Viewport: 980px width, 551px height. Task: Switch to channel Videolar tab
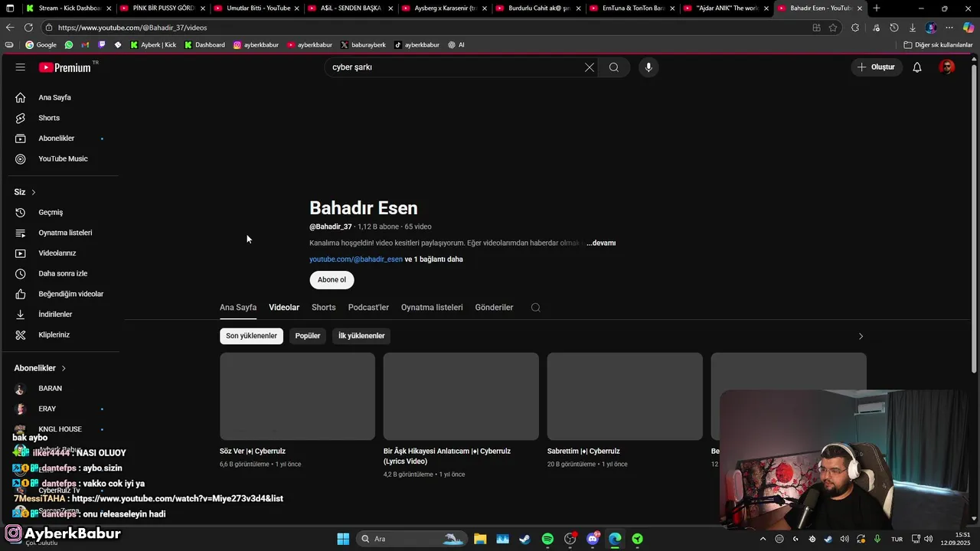click(x=284, y=308)
